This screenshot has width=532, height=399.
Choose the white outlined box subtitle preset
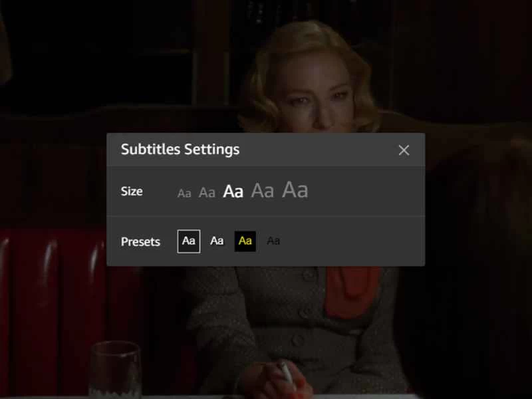[188, 241]
